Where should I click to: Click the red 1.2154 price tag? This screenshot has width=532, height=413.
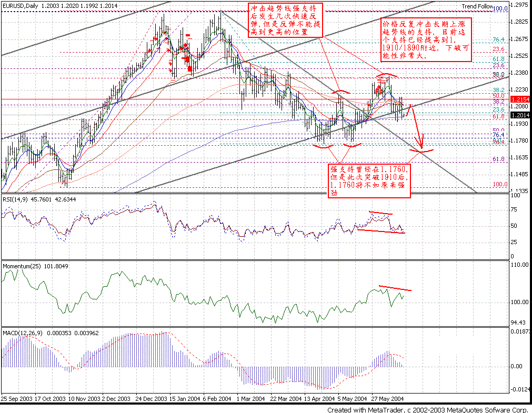point(520,99)
